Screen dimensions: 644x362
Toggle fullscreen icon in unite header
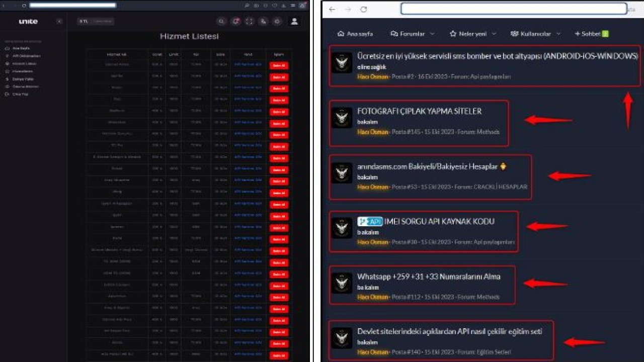[250, 22]
